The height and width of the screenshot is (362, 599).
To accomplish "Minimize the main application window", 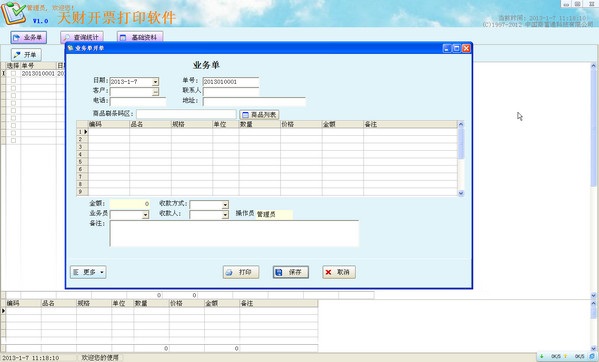I will tap(566, 4).
